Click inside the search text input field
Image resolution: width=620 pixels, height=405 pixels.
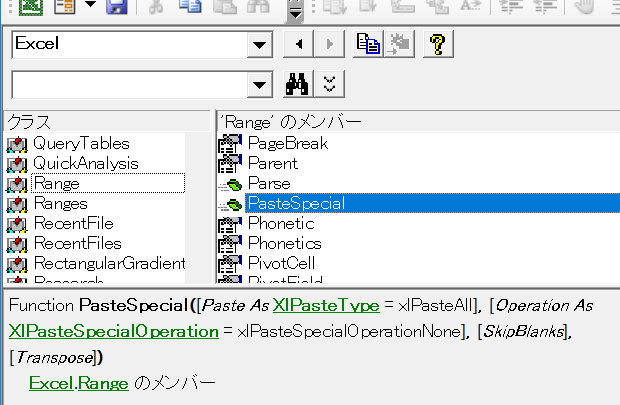(x=130, y=85)
